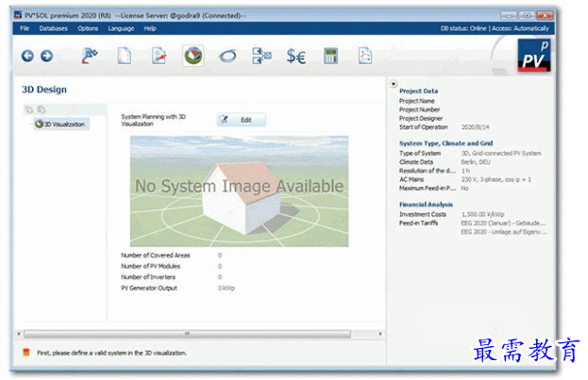Click the Project Designer label
Image resolution: width=588 pixels, height=380 pixels.
[x=421, y=119]
